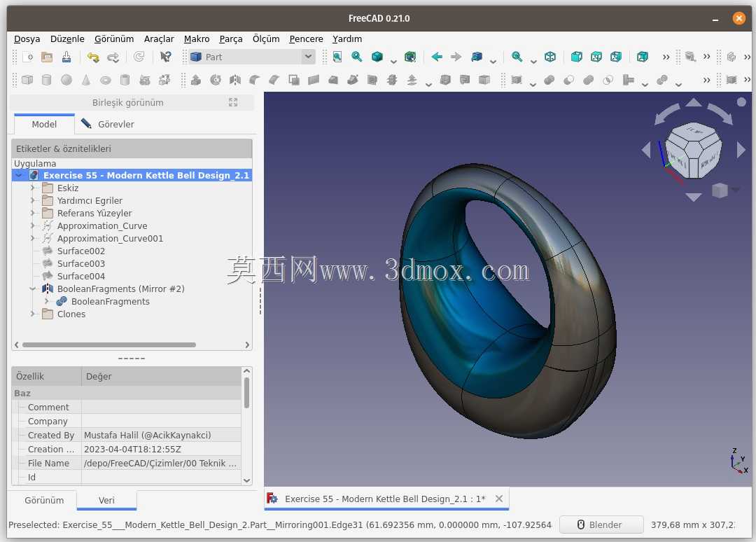Close the Exercise 55 document tab

tap(499, 499)
